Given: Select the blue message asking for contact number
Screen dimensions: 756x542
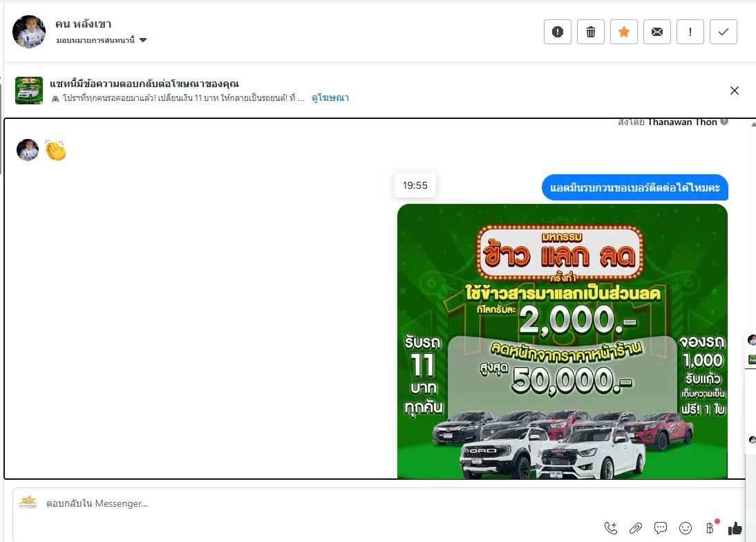Looking at the screenshot, I should tap(635, 187).
